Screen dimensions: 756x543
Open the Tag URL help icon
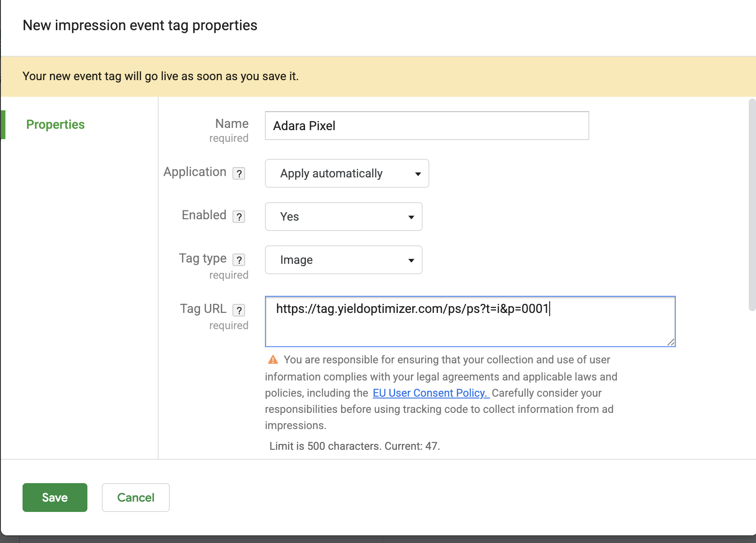(x=239, y=310)
